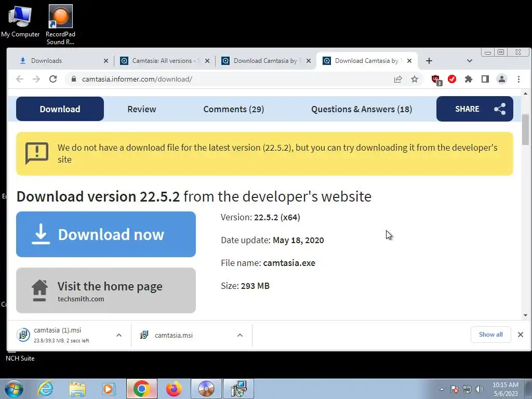Screen dimensions: 532x399
Task: Open RecordPad Sound Recorder desktop shortcut
Action: coord(60,25)
